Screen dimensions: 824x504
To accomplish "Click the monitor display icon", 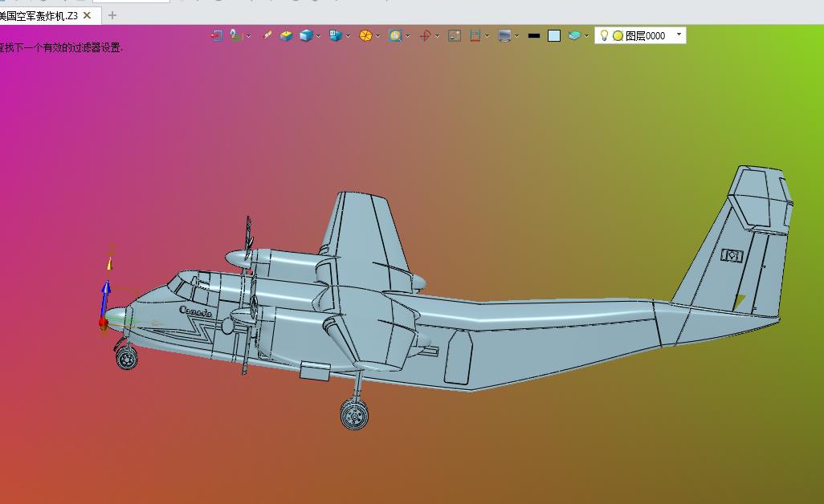I will click(504, 35).
